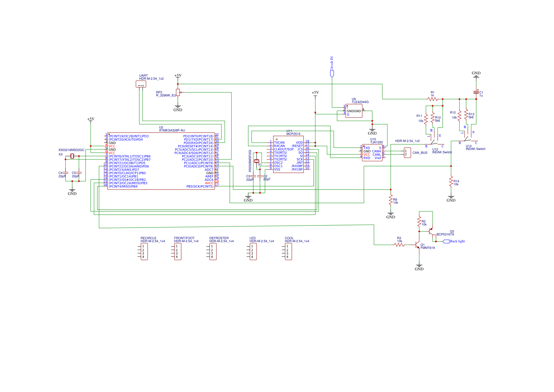Click the R11 10k resistor symbol
The image size is (554, 392).
pyautogui.click(x=426, y=119)
